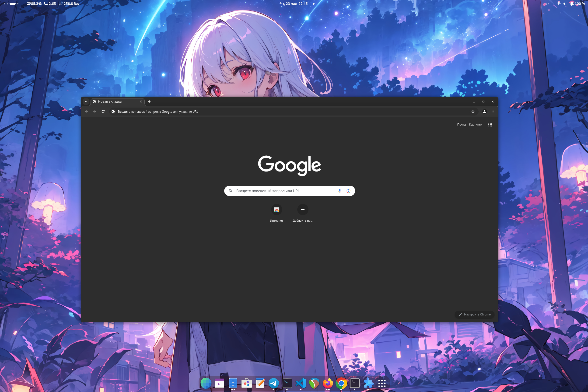Open the white-prompt Terminal in dock
This screenshot has width=588, height=392.
355,383
